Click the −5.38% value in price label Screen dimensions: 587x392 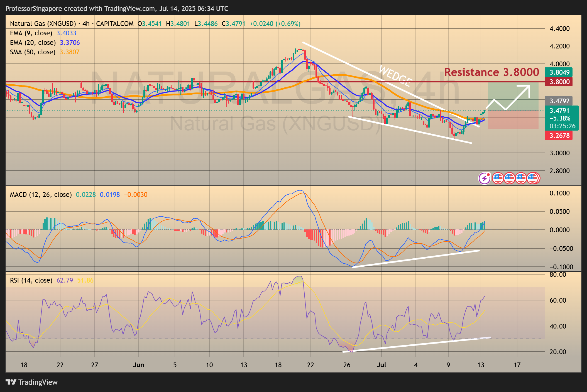tap(560, 118)
